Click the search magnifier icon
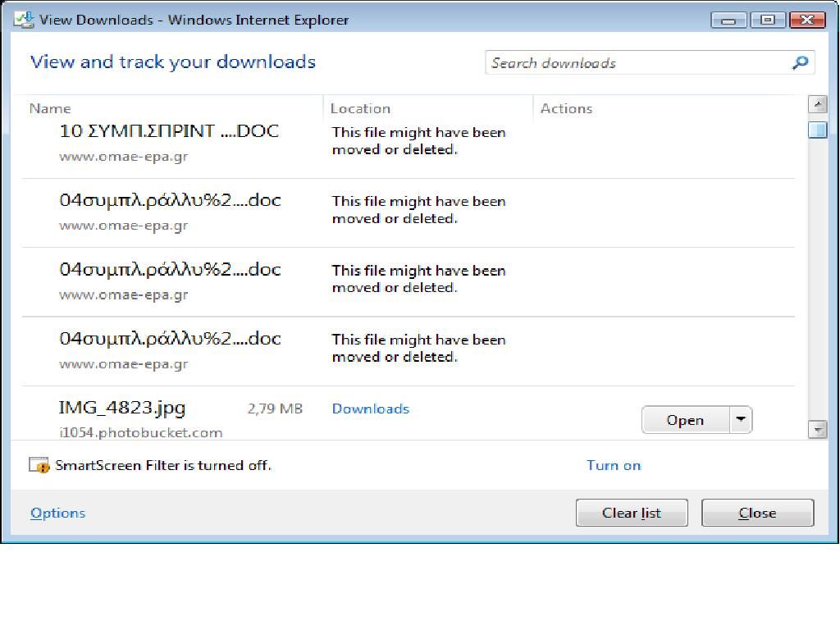The image size is (840, 630). [800, 63]
